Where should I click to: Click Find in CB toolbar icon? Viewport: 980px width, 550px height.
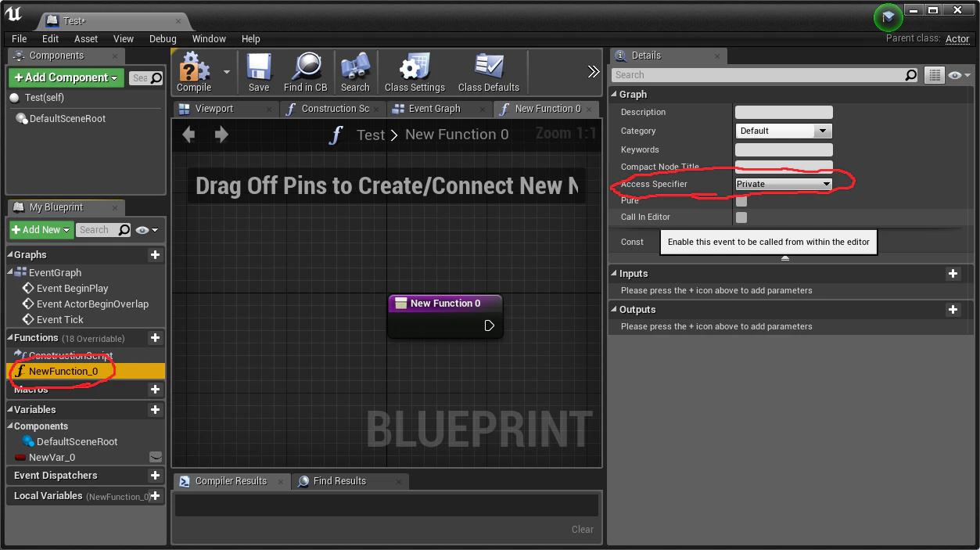tap(305, 73)
